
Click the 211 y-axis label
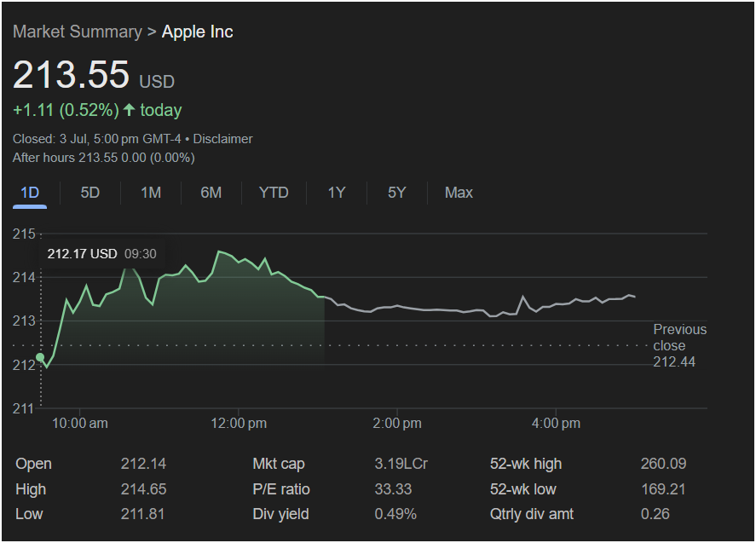point(24,408)
